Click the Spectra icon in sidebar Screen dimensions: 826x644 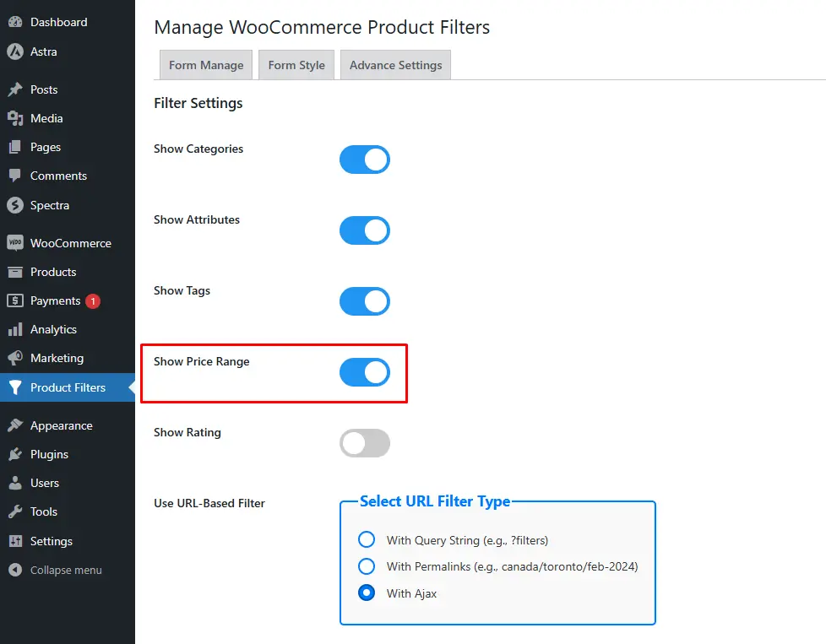pos(15,205)
